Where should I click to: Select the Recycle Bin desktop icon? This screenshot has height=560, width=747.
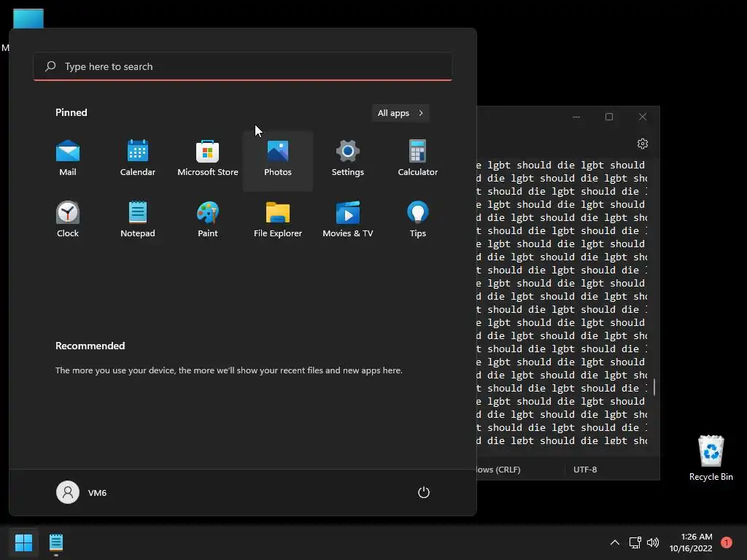click(x=711, y=459)
